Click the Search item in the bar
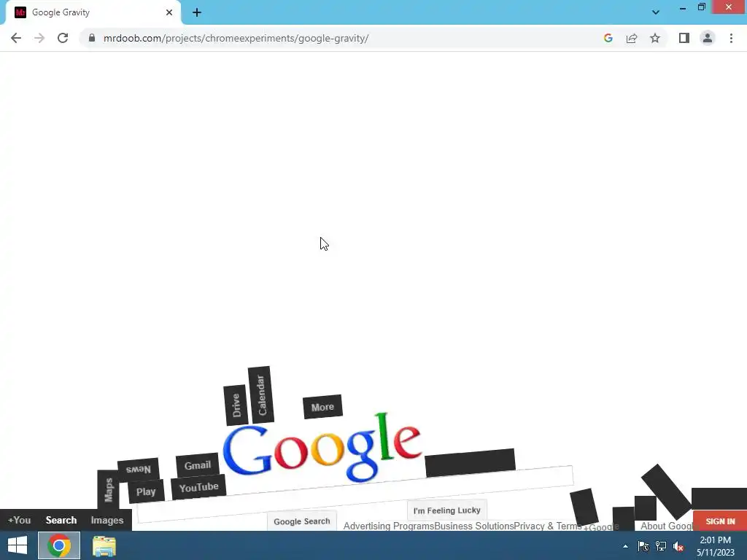Image resolution: width=747 pixels, height=560 pixels. 61,520
